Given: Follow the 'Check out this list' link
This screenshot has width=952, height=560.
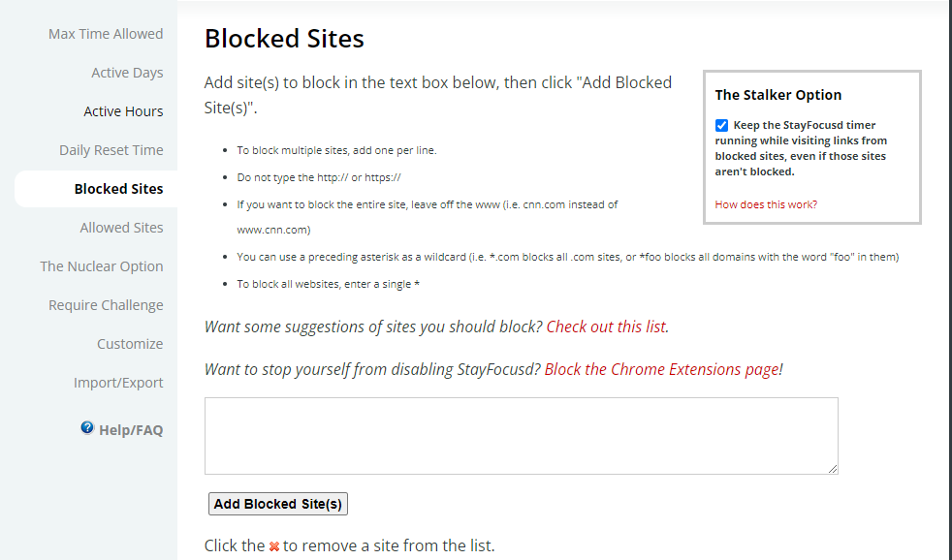Looking at the screenshot, I should [607, 327].
